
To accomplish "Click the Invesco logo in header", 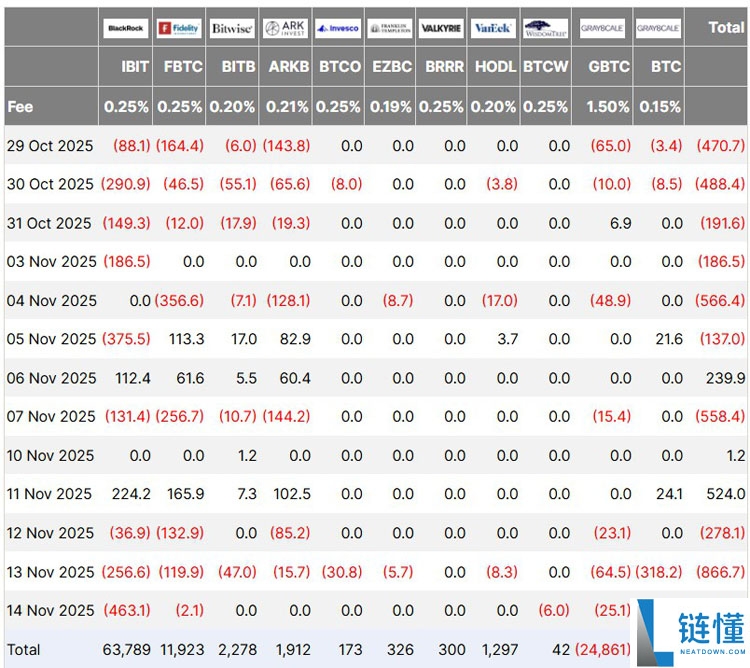I will (338, 28).
